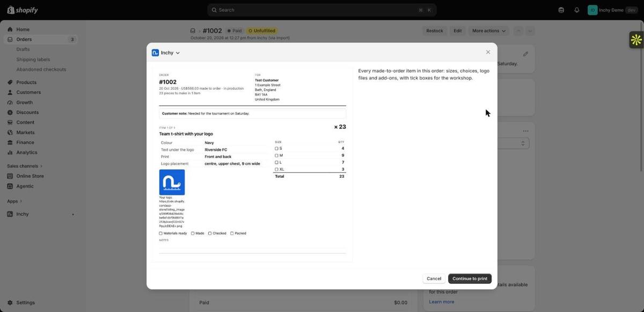
Task: Open Drafts under Orders
Action: pos(23,49)
